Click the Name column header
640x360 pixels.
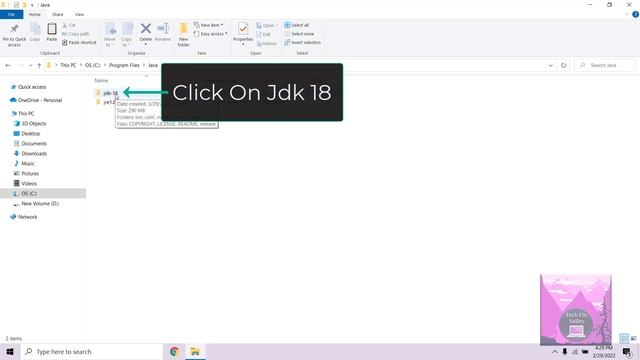tap(101, 80)
